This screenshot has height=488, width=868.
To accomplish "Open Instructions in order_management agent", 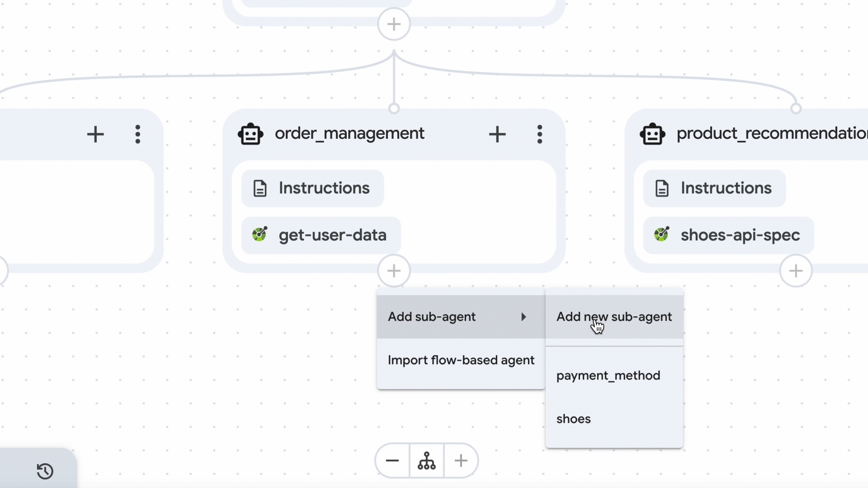I will (x=312, y=188).
